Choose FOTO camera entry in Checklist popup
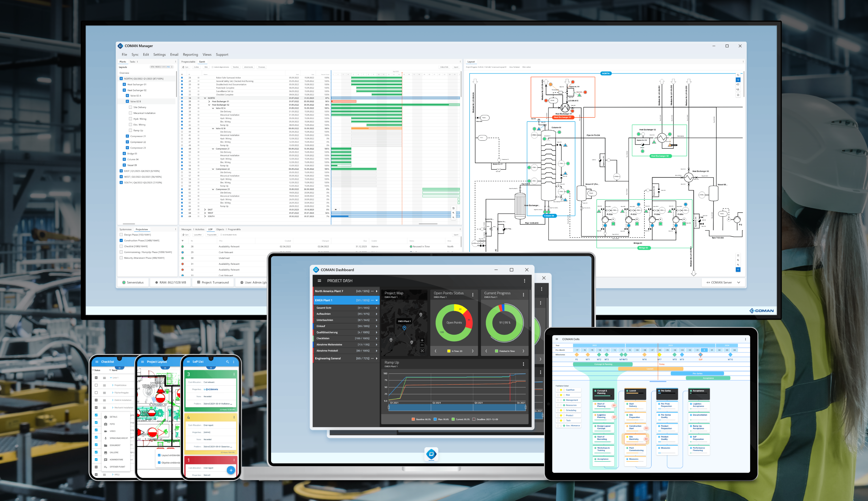Screen dimensions: 868x501 (109, 424)
